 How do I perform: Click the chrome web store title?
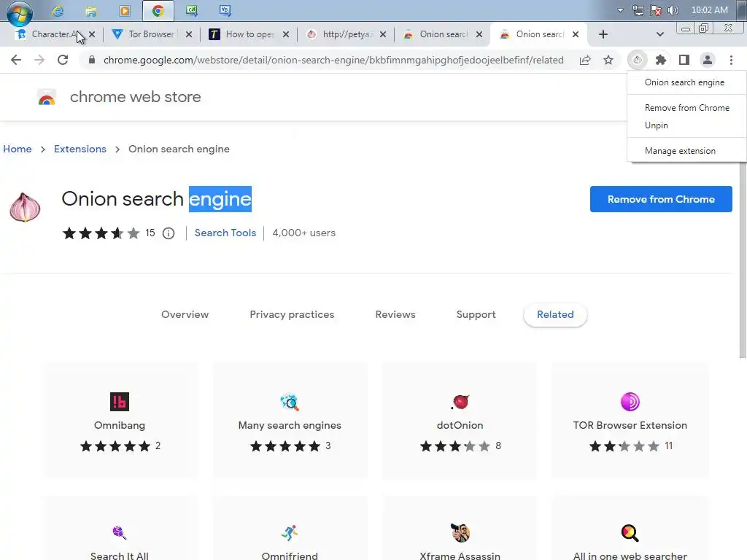[x=136, y=97]
